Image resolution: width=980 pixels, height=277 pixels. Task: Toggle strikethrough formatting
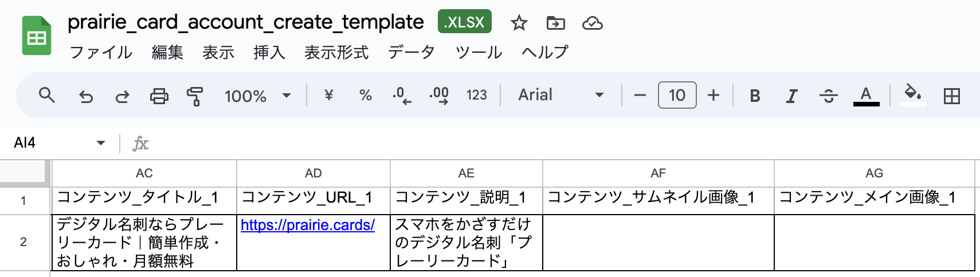coord(828,96)
